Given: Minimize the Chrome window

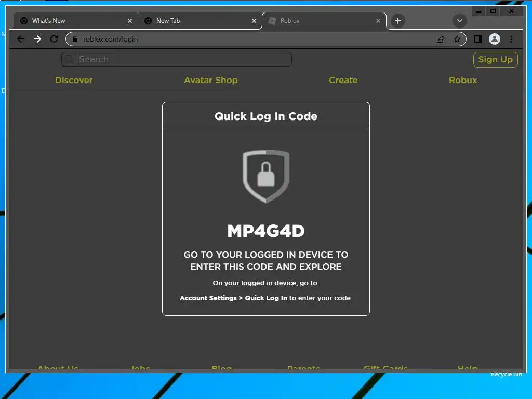Looking at the screenshot, I should [x=478, y=11].
